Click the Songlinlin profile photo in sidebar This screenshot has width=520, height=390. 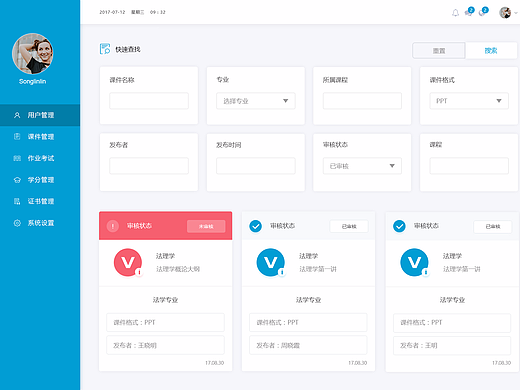(x=33, y=53)
